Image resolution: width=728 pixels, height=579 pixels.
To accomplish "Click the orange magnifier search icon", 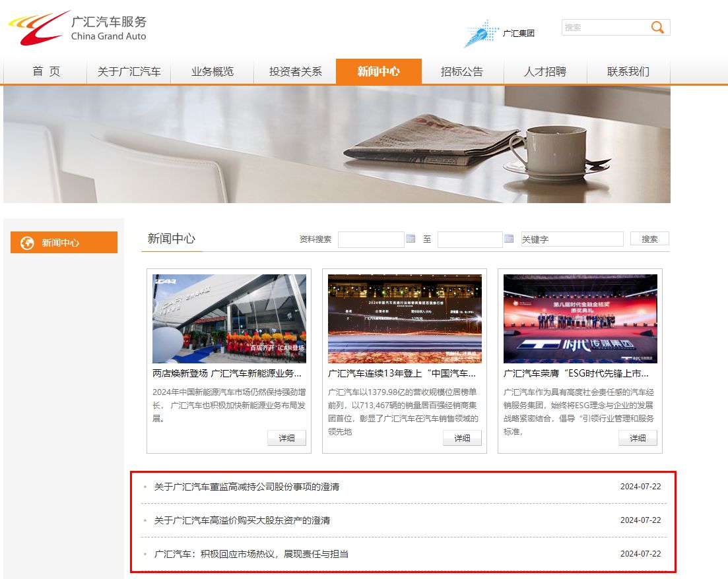I will [x=657, y=28].
